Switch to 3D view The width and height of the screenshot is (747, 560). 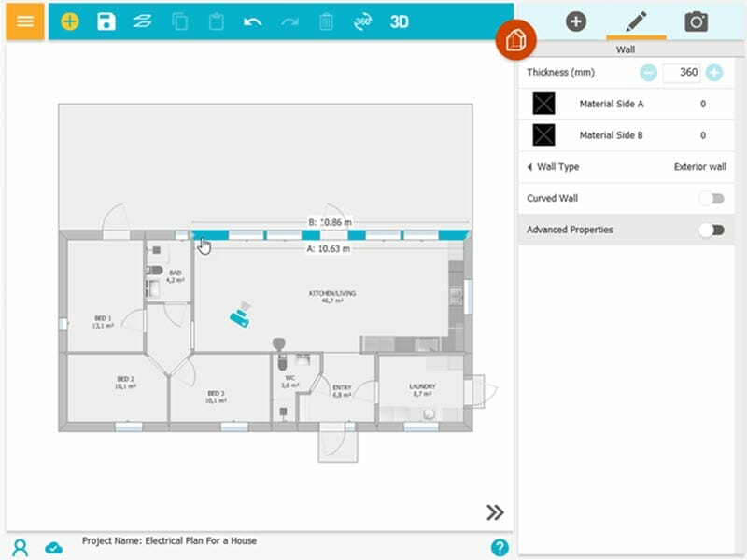pos(400,21)
